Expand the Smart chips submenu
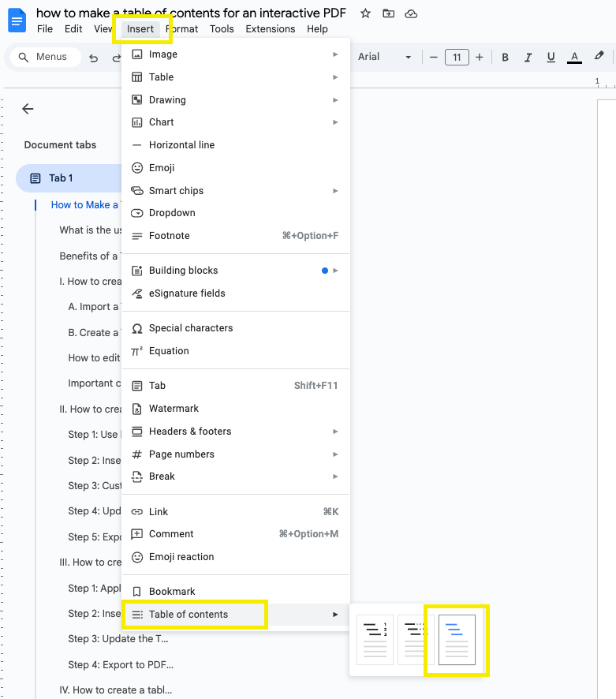Image resolution: width=616 pixels, height=699 pixels. coord(236,191)
